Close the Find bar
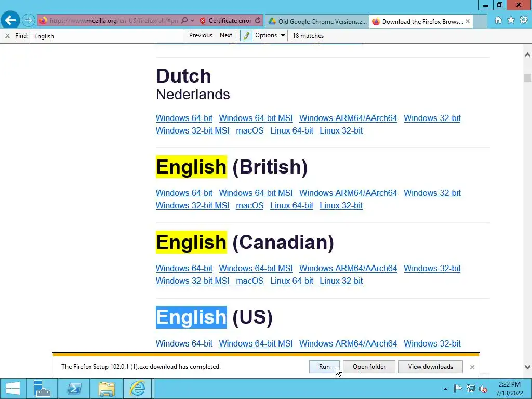 pos(7,36)
